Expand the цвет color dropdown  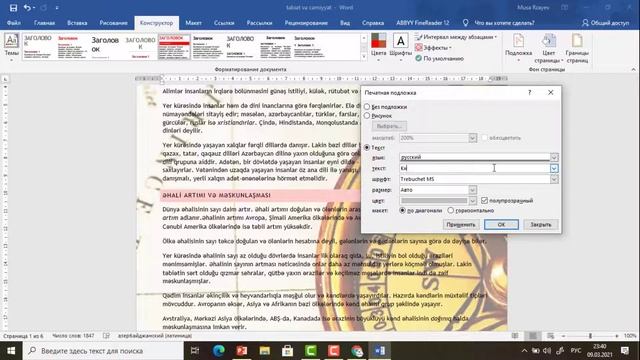coord(472,200)
